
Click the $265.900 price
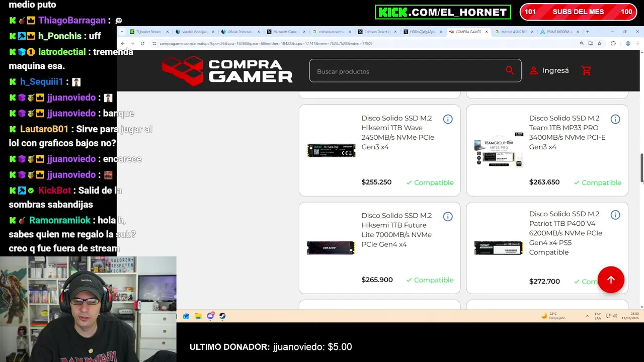[377, 280]
